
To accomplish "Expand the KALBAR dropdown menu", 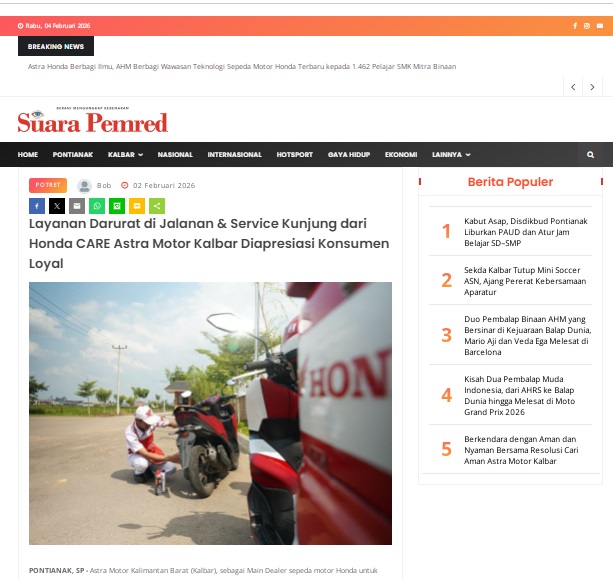I will [x=125, y=154].
